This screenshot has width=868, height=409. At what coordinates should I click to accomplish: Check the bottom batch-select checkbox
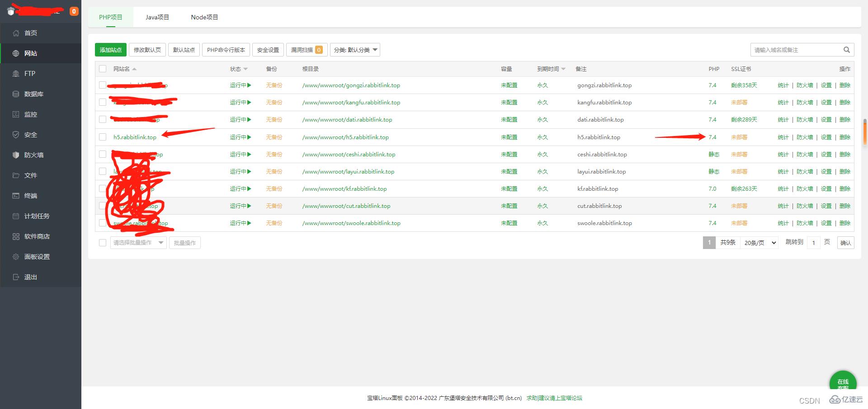click(x=103, y=243)
